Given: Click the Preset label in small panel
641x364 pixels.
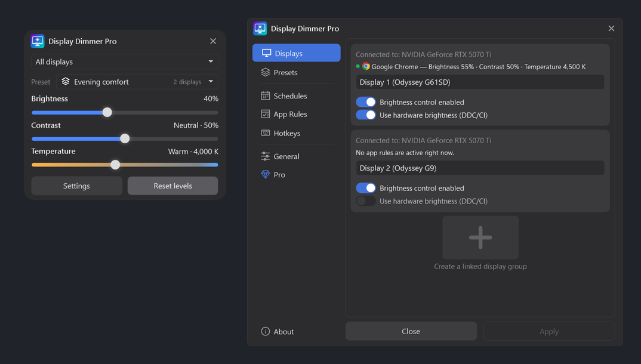Looking at the screenshot, I should (41, 82).
